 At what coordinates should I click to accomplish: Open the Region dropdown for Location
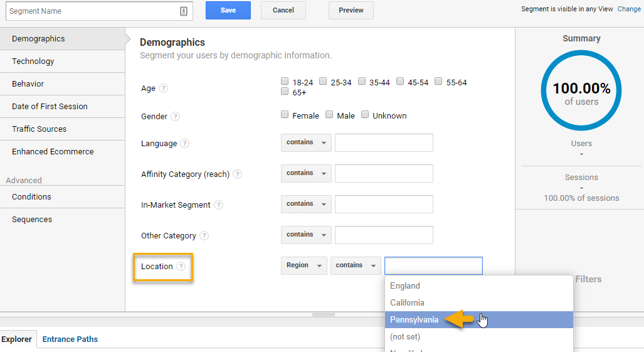pos(304,265)
